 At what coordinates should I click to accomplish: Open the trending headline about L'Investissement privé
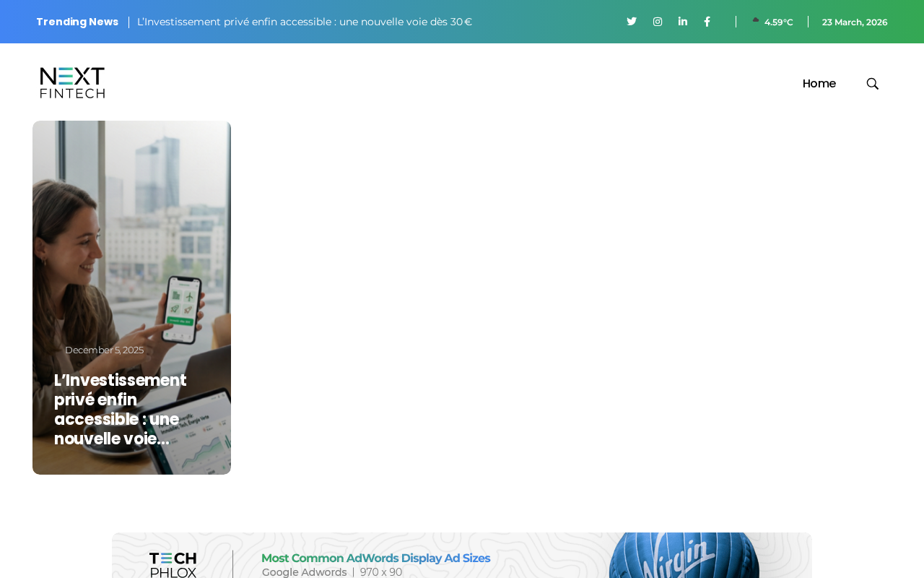pos(305,22)
